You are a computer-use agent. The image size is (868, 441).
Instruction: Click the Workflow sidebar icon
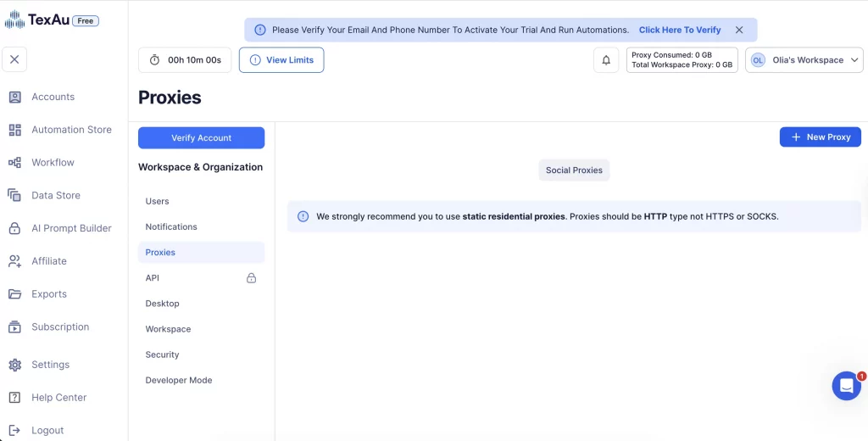[14, 163]
